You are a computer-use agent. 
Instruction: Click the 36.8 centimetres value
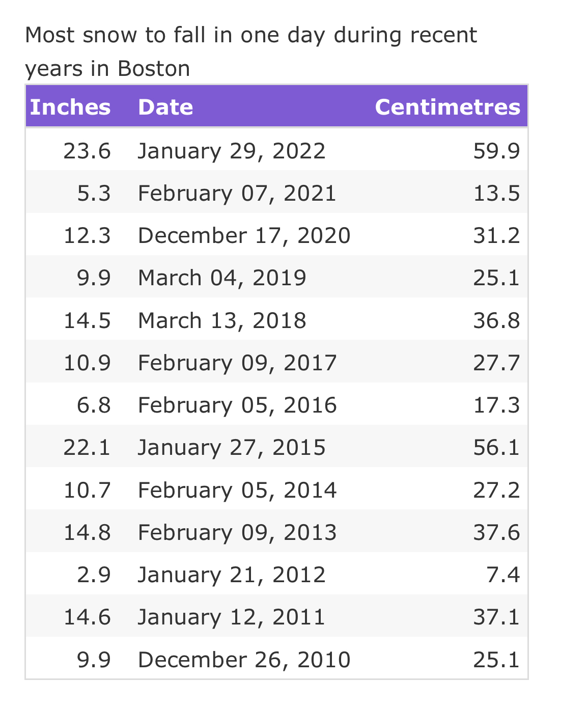[x=496, y=320]
